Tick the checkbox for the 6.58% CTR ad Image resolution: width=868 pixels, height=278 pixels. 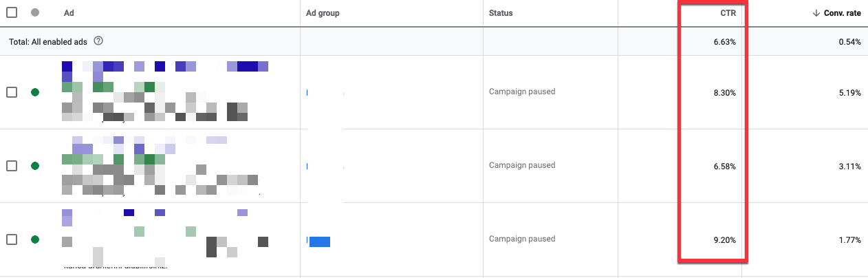pos(12,165)
